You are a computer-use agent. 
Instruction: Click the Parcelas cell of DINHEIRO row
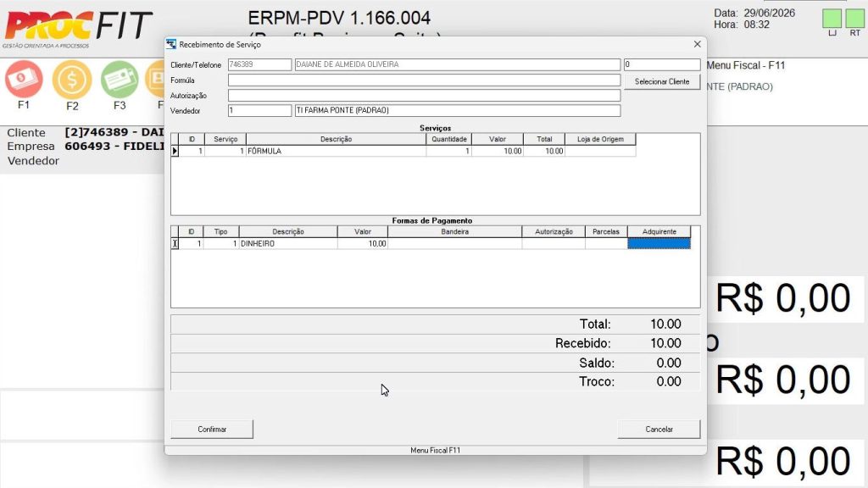point(605,243)
